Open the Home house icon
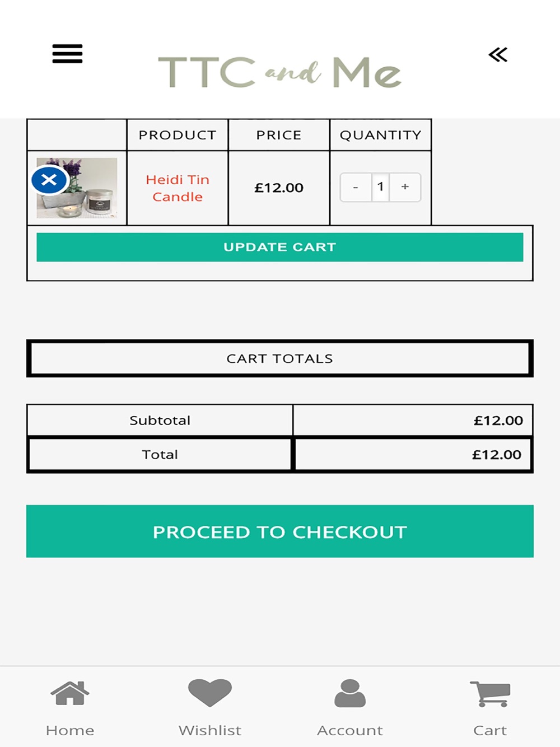The width and height of the screenshot is (560, 747). (x=70, y=693)
